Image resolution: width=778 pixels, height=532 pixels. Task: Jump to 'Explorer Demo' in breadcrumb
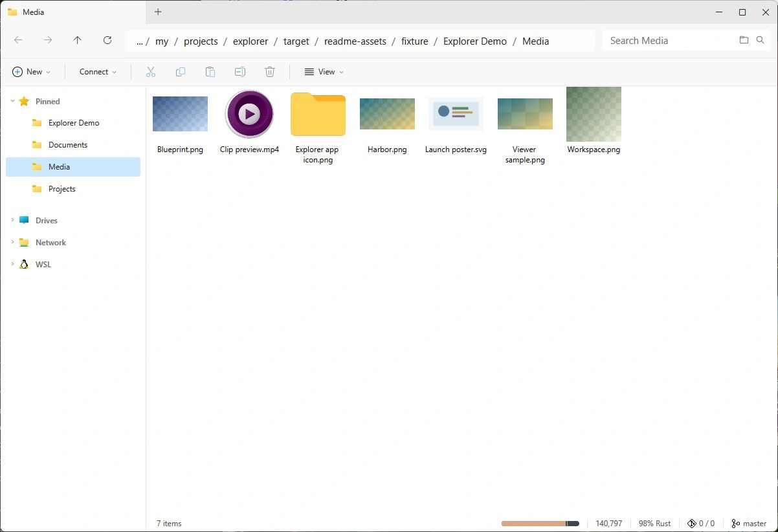[x=475, y=41]
